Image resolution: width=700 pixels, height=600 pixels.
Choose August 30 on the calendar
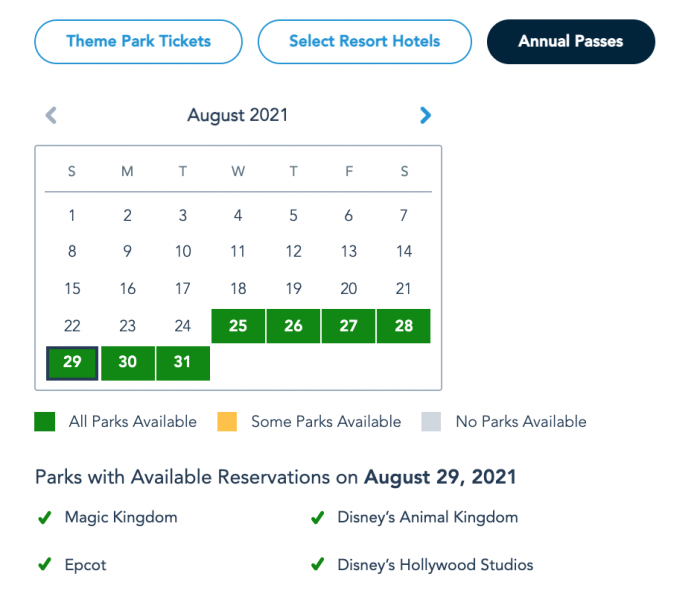click(x=128, y=363)
